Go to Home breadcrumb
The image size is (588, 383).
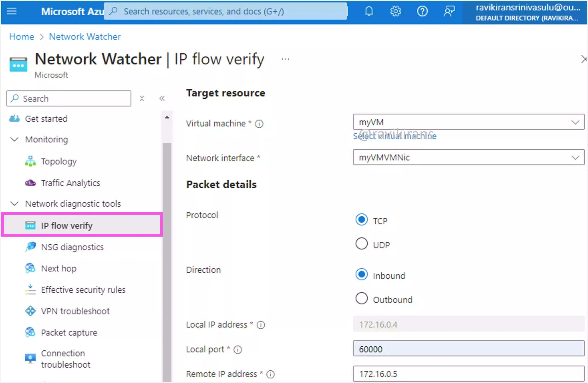(x=22, y=36)
